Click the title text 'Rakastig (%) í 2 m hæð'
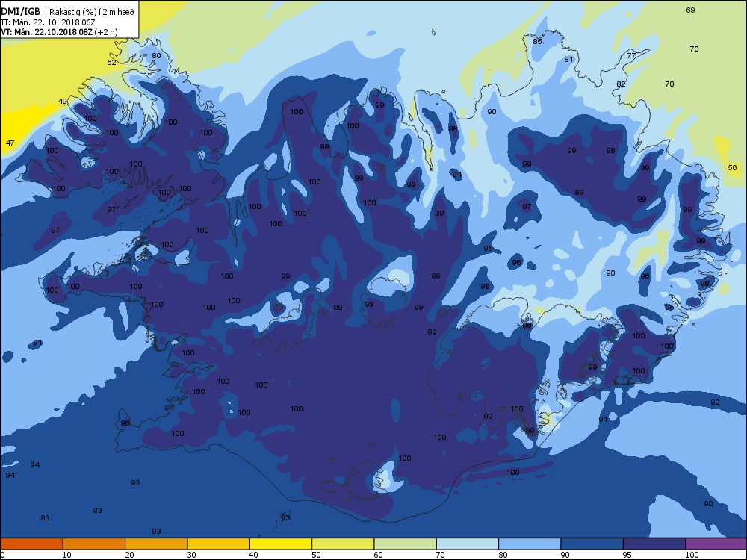 click(92, 13)
